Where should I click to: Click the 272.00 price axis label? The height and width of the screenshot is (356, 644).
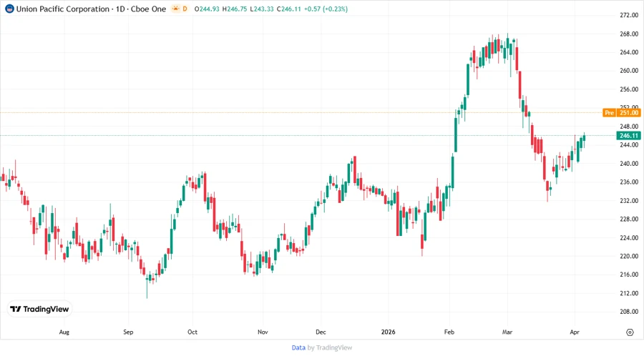[x=629, y=15]
